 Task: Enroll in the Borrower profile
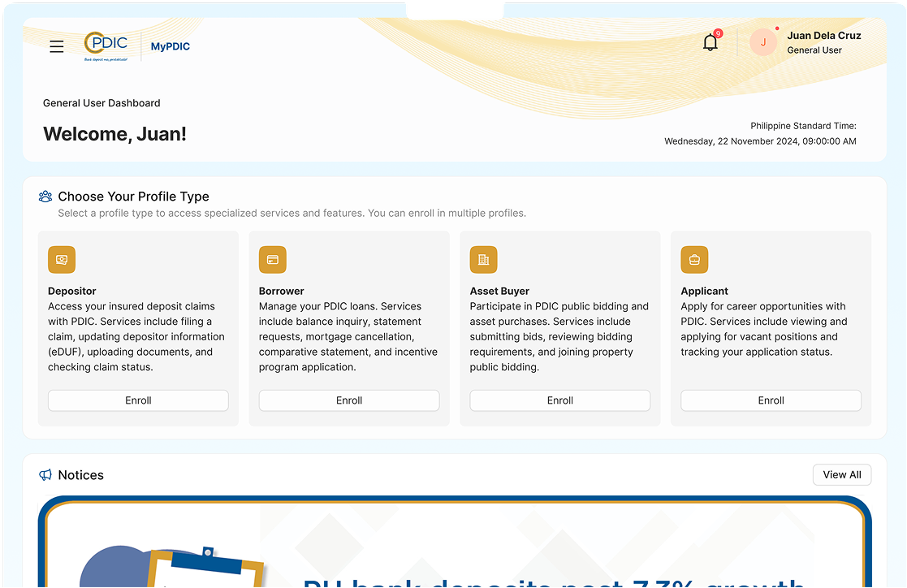[x=349, y=400]
